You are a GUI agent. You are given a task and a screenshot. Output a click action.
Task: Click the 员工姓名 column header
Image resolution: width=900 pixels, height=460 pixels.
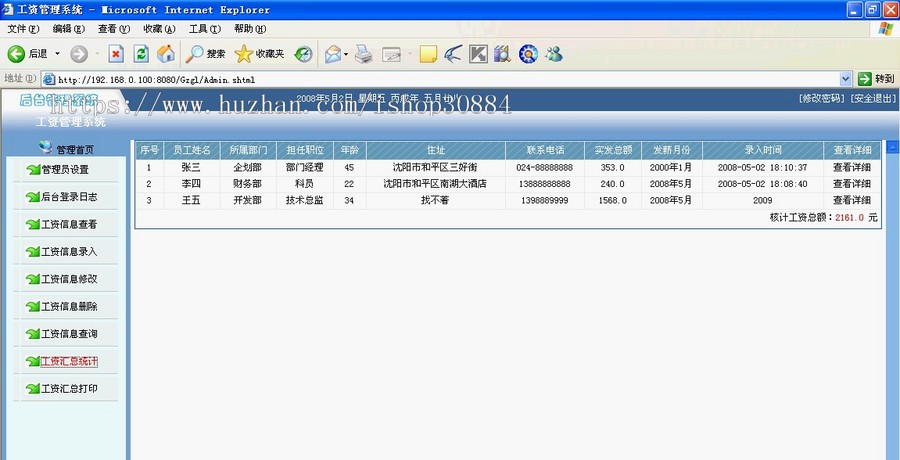pos(192,150)
